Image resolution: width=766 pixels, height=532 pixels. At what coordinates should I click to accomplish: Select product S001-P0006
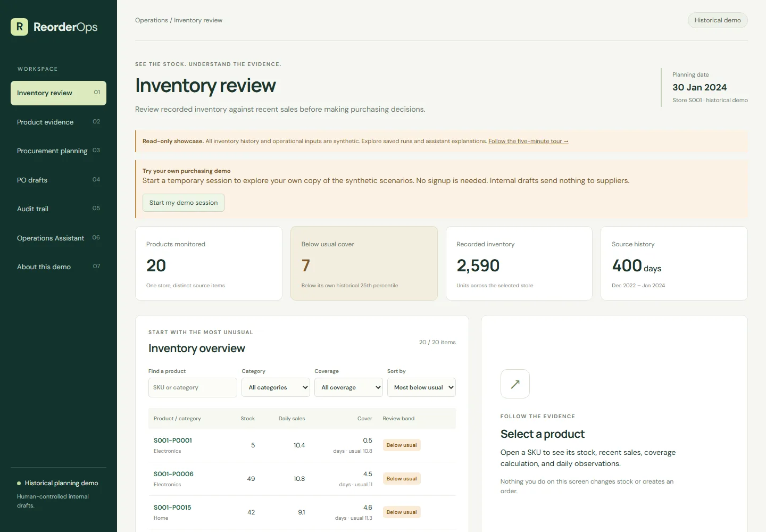pos(173,474)
